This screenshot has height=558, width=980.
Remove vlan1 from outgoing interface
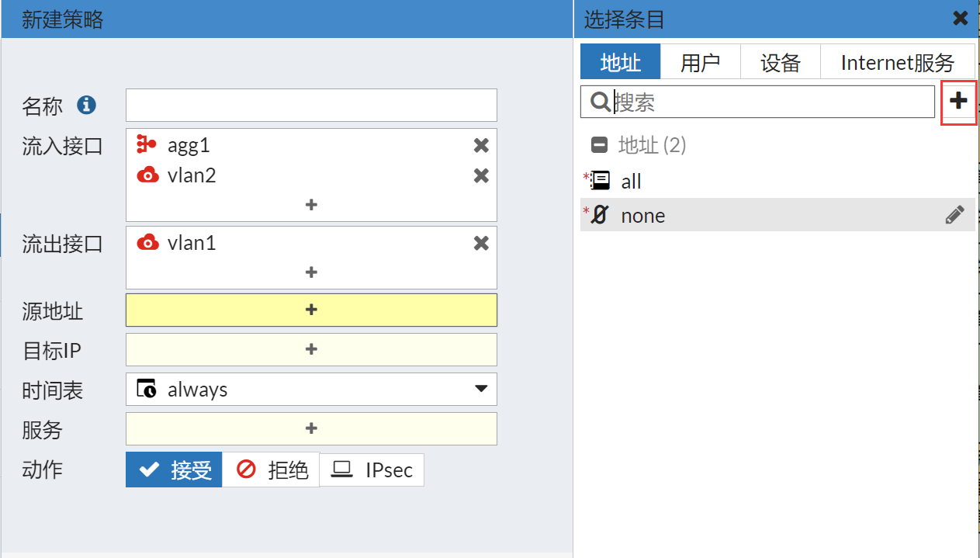click(x=481, y=244)
